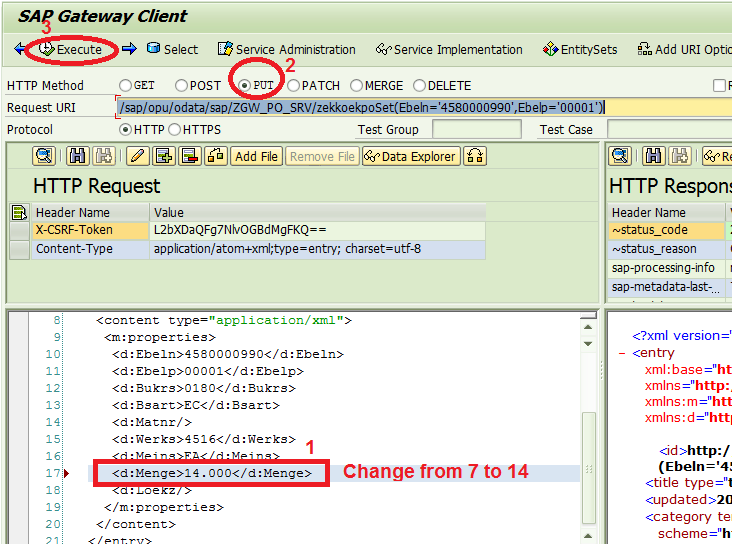This screenshot has height=545, width=732.
Task: Click the ~status_reason response header
Action: coord(666,249)
